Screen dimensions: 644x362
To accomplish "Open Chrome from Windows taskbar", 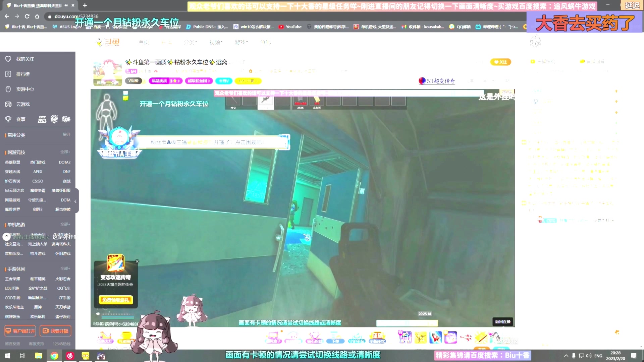I will [x=54, y=356].
